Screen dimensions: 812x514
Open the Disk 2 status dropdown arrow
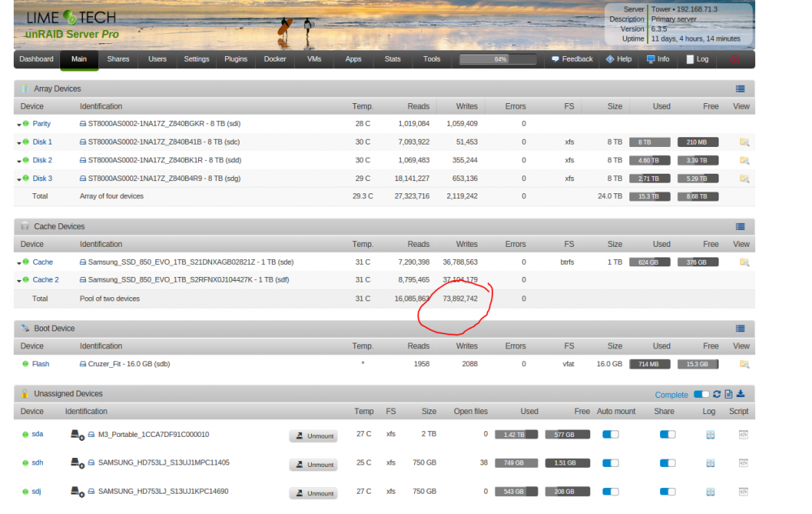19,162
